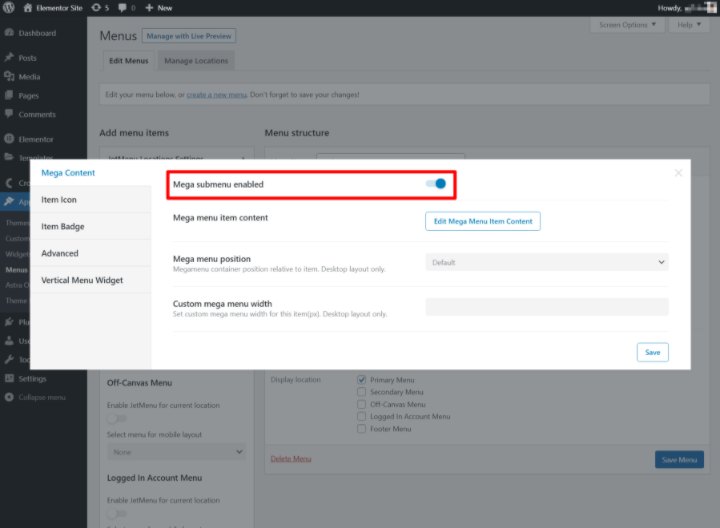720x528 pixels.
Task: Check the Off-Canvas Menu display location checkbox
Action: (x=361, y=404)
